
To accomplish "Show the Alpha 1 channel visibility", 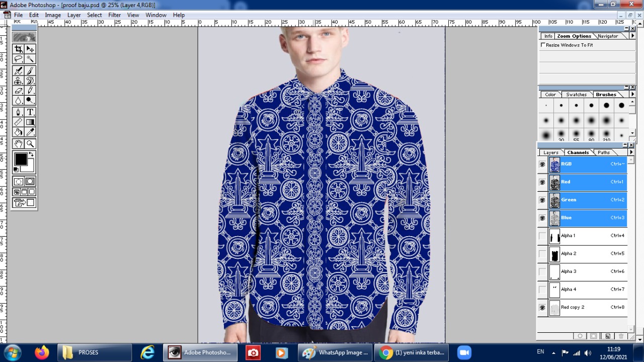I will pos(542,236).
